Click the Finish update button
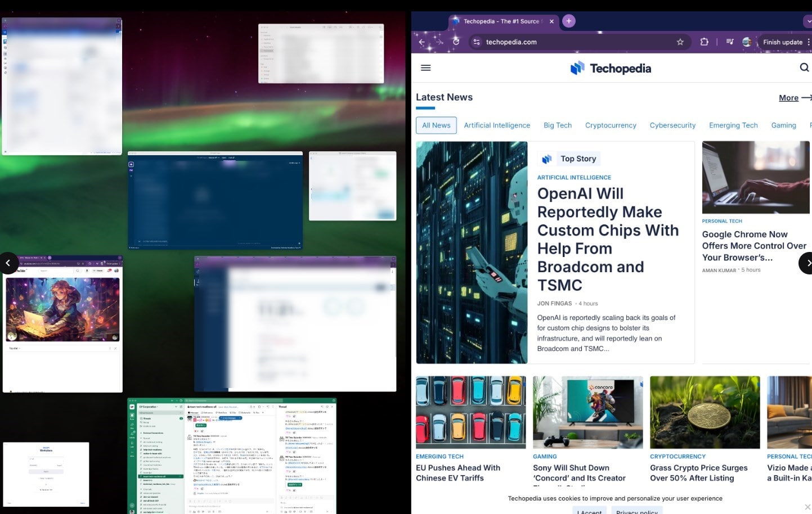 click(x=782, y=42)
